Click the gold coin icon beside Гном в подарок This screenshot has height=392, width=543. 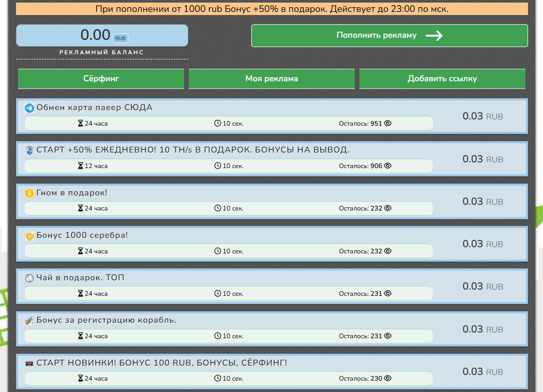(x=29, y=193)
